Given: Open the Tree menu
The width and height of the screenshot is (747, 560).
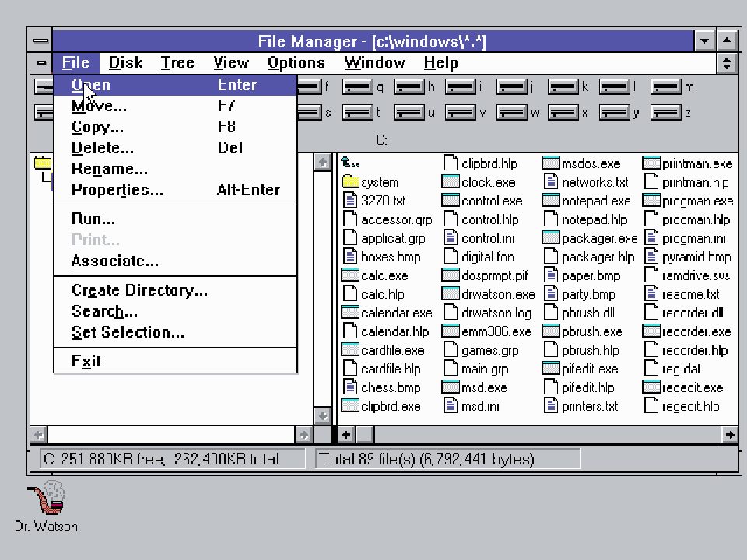Looking at the screenshot, I should pyautogui.click(x=177, y=62).
